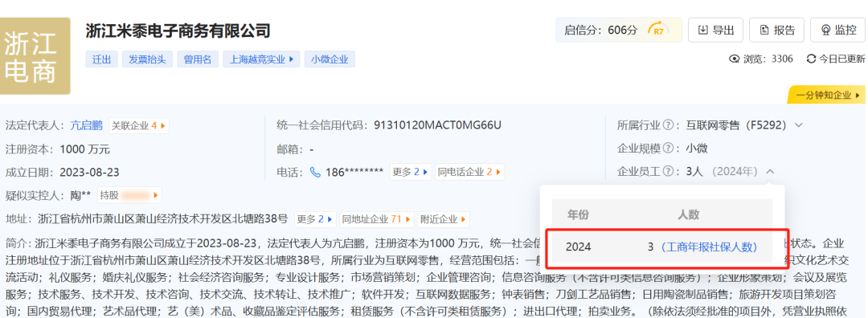Click the refresh icon beside 今日已更新
The image size is (868, 318).
pos(811,59)
